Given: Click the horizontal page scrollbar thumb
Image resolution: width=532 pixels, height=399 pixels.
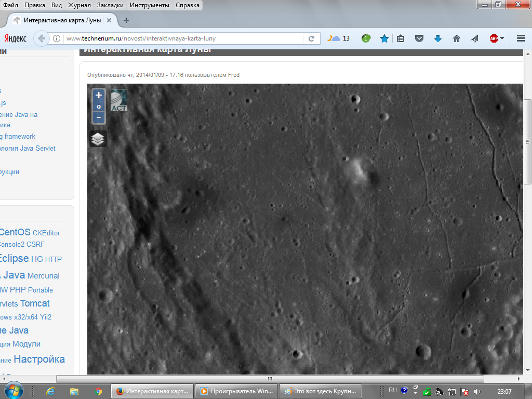Looking at the screenshot, I should [270, 379].
